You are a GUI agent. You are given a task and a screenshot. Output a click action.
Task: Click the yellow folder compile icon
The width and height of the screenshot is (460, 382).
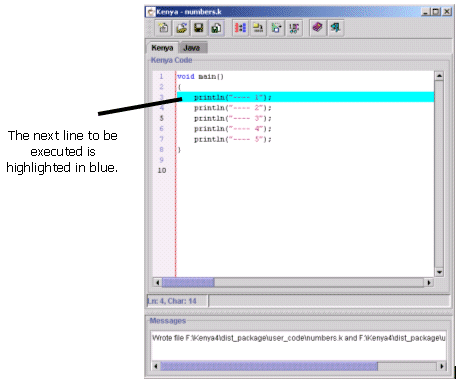(x=258, y=28)
